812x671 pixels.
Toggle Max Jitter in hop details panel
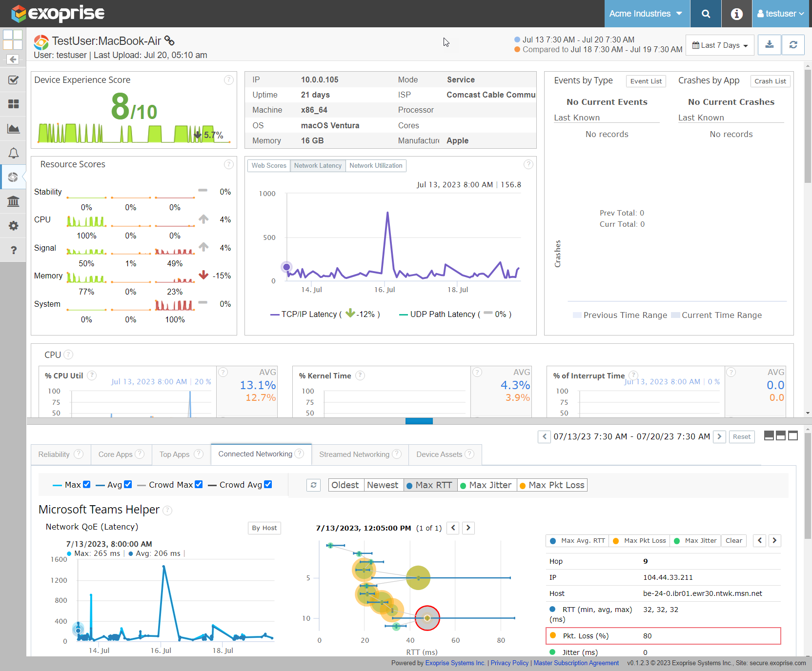pyautogui.click(x=695, y=541)
